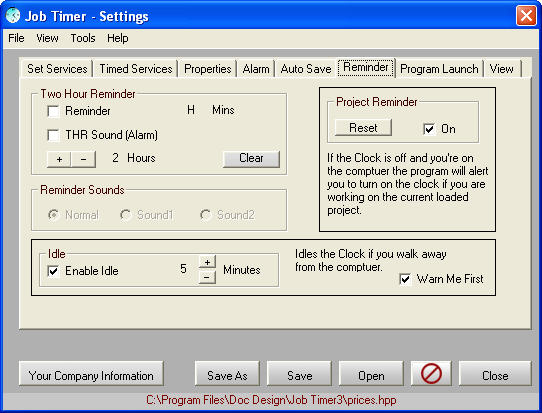The image size is (542, 413).
Task: Click the Clear button in Two Hour Reminder
Action: [251, 158]
